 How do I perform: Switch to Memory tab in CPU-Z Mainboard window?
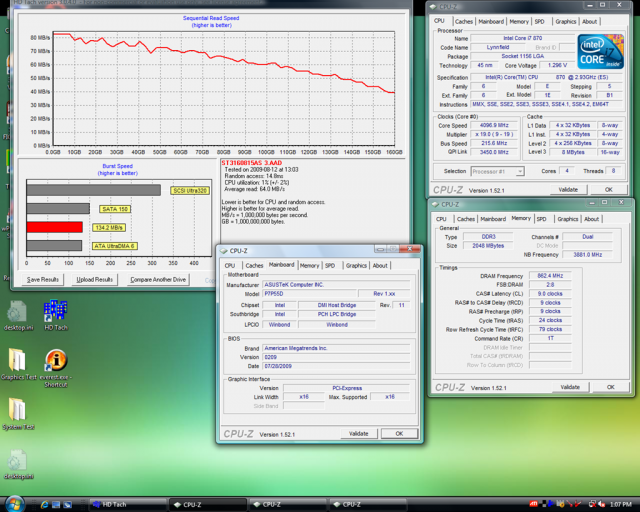[x=309, y=265]
